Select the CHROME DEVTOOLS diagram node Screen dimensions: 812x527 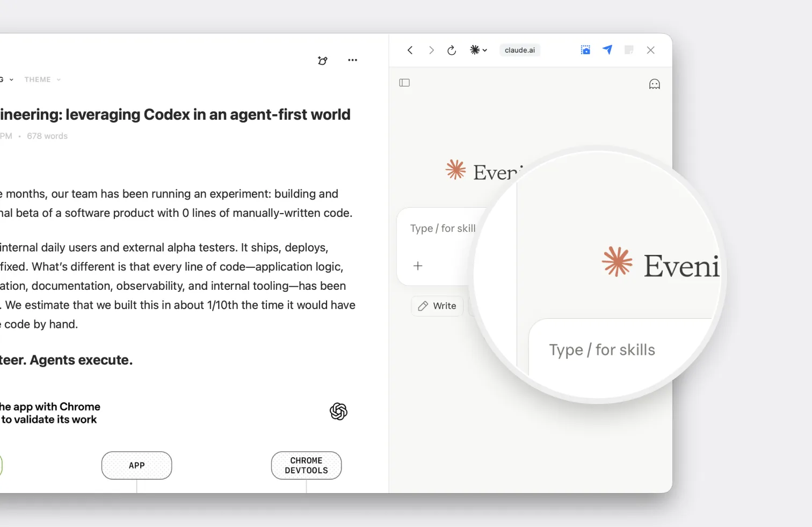click(x=306, y=465)
